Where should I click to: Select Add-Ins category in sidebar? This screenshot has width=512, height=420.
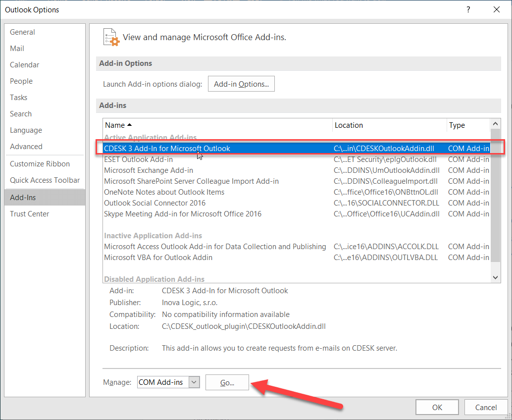[45, 197]
